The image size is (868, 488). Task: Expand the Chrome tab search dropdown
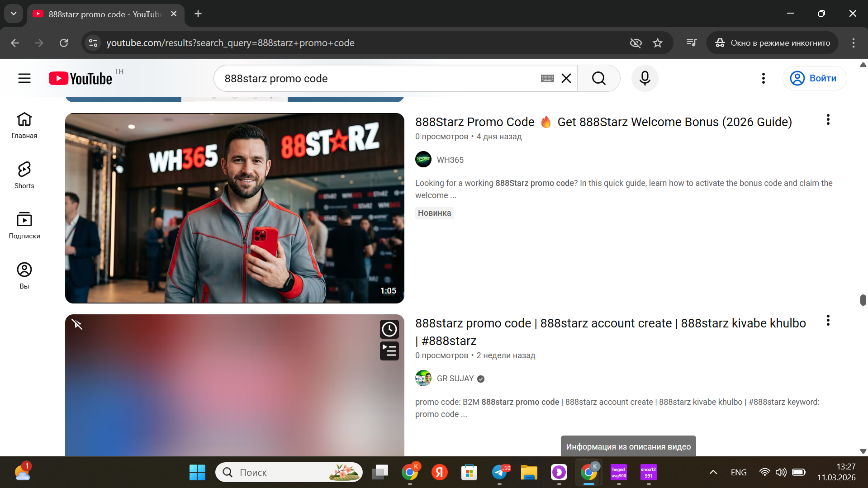14,14
